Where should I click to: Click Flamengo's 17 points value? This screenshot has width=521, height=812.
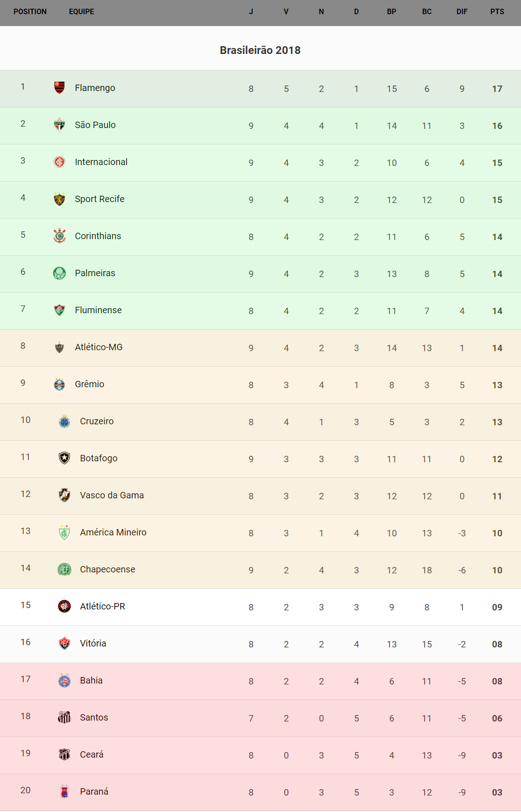click(x=497, y=89)
